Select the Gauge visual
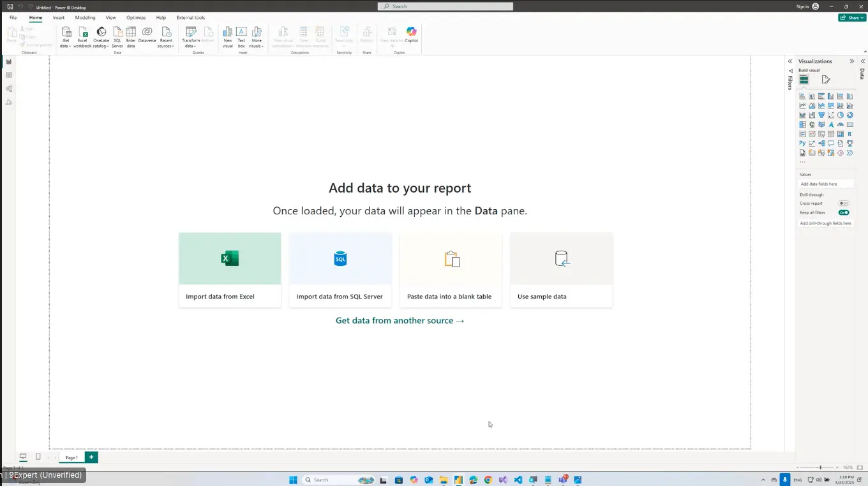868x486 pixels. click(x=841, y=124)
